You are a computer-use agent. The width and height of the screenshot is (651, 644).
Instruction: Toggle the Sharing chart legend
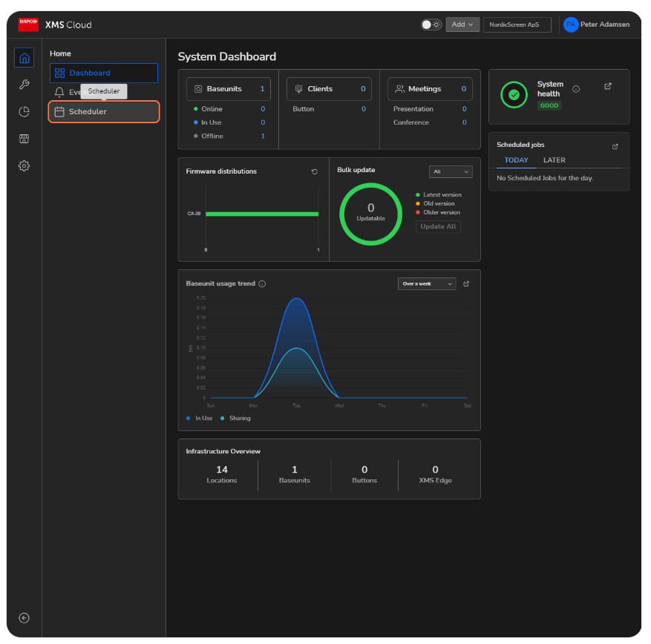(x=235, y=418)
